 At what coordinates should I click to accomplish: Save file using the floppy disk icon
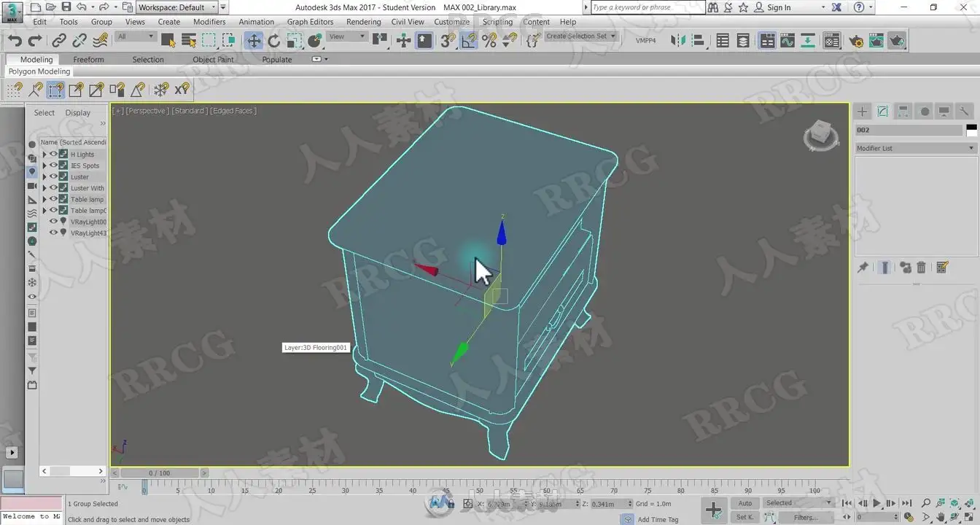66,7
